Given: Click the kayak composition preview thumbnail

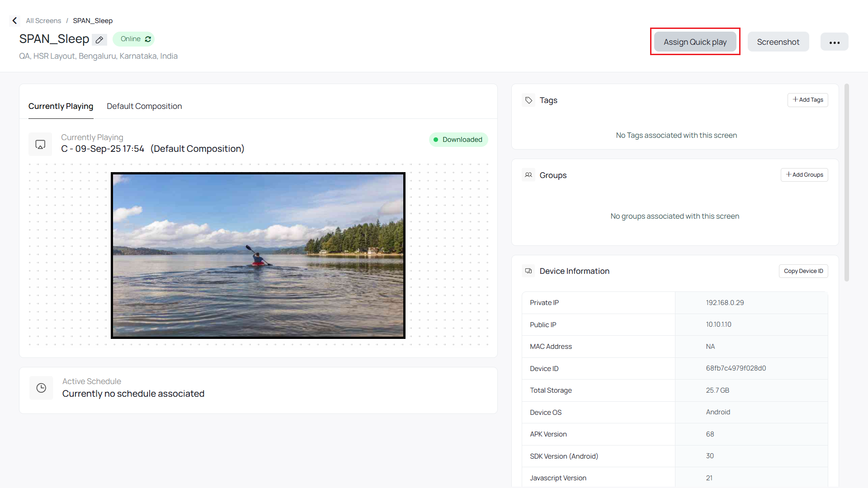Looking at the screenshot, I should pyautogui.click(x=258, y=255).
